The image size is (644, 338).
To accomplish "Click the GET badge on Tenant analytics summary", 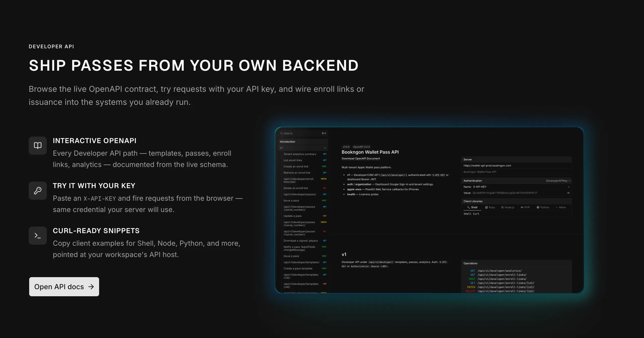I will point(325,154).
